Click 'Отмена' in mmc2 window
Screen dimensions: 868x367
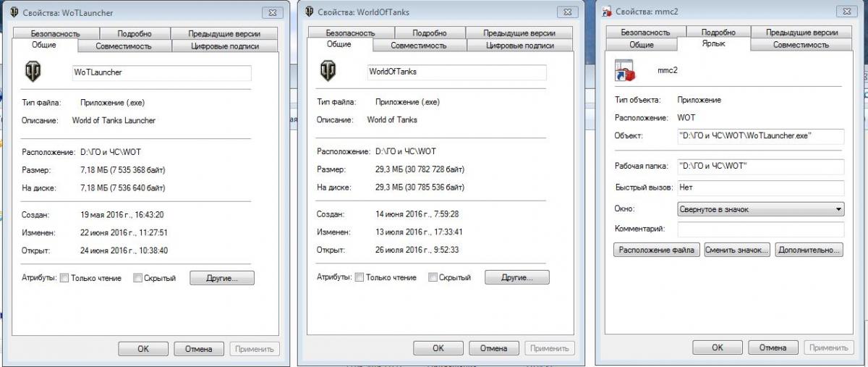(x=773, y=347)
